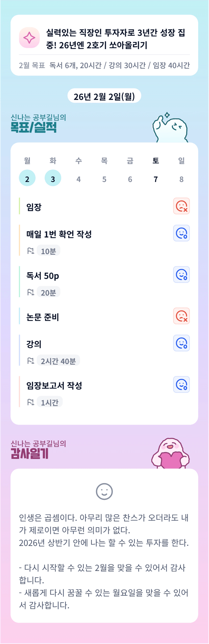Click the happy face for 매일 1번 확언 작성
This screenshot has height=644, width=209.
(x=181, y=233)
